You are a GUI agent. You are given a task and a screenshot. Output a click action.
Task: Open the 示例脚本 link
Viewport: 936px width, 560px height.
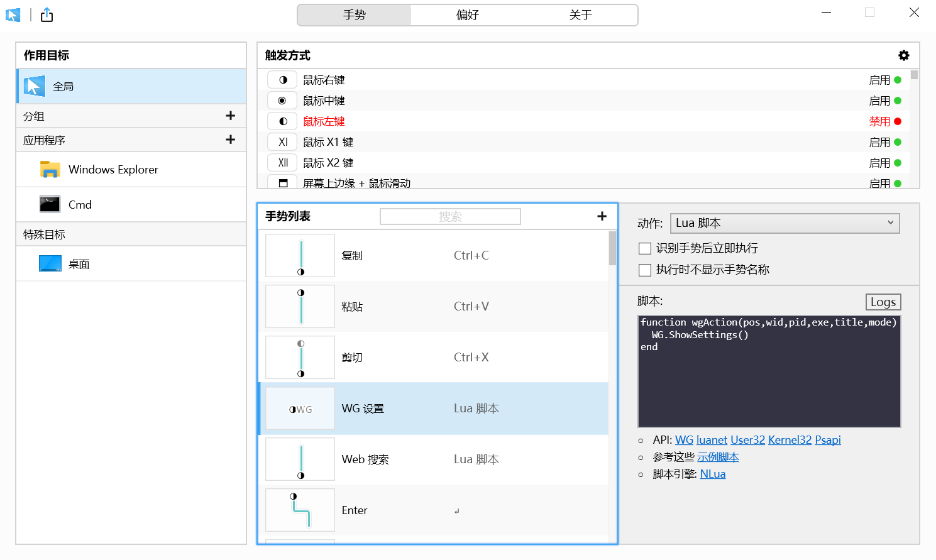[718, 457]
